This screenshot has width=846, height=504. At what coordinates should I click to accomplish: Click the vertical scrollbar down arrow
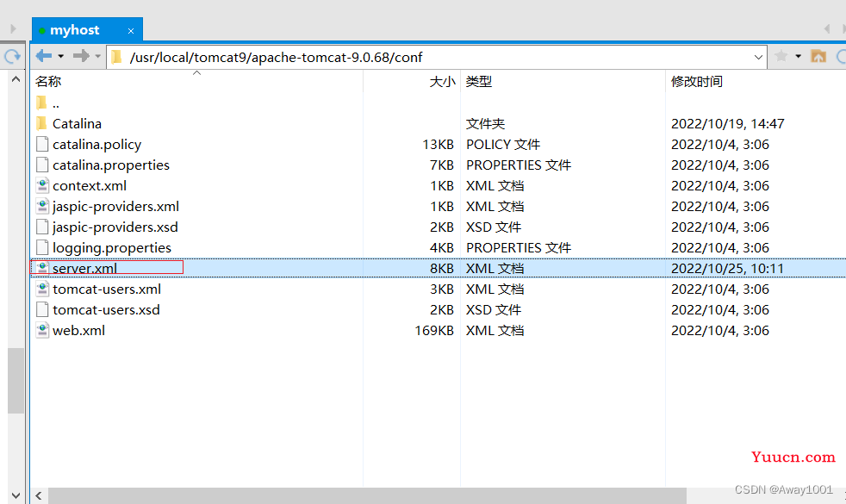point(16,495)
